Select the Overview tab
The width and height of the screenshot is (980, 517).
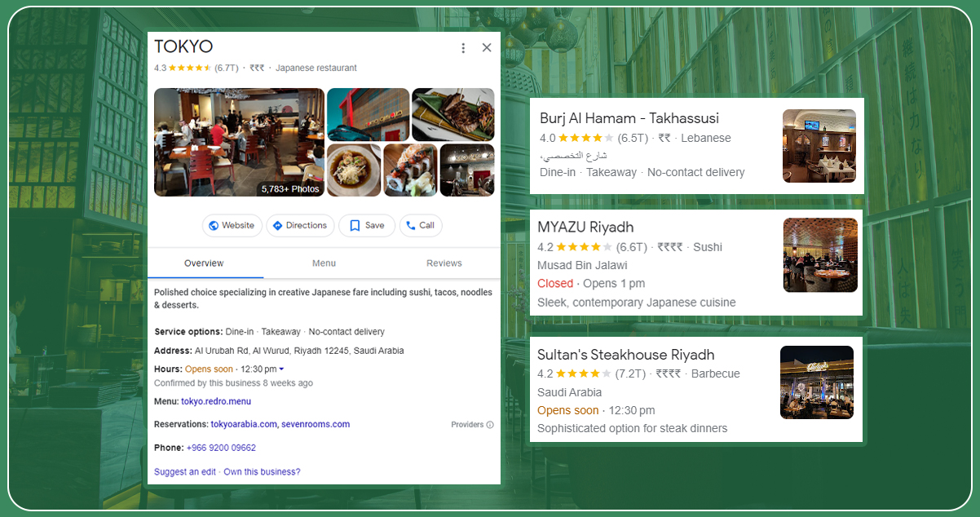tap(204, 263)
